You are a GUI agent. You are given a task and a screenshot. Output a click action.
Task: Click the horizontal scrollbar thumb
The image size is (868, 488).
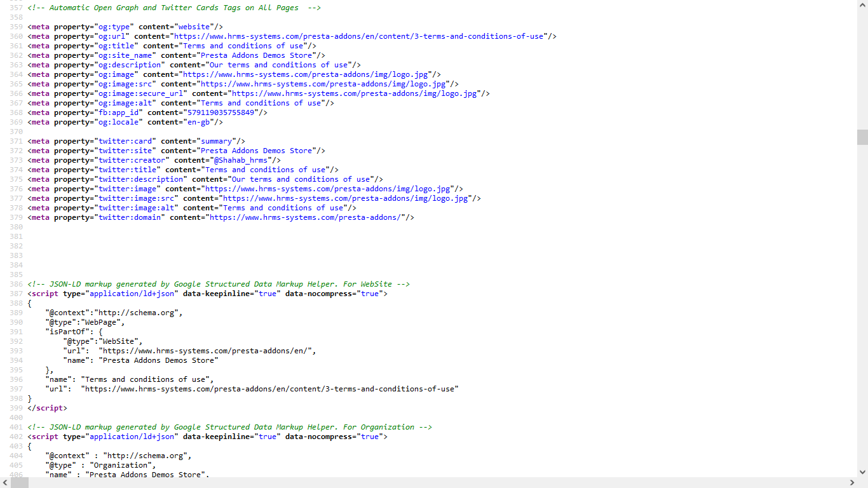[x=19, y=482]
